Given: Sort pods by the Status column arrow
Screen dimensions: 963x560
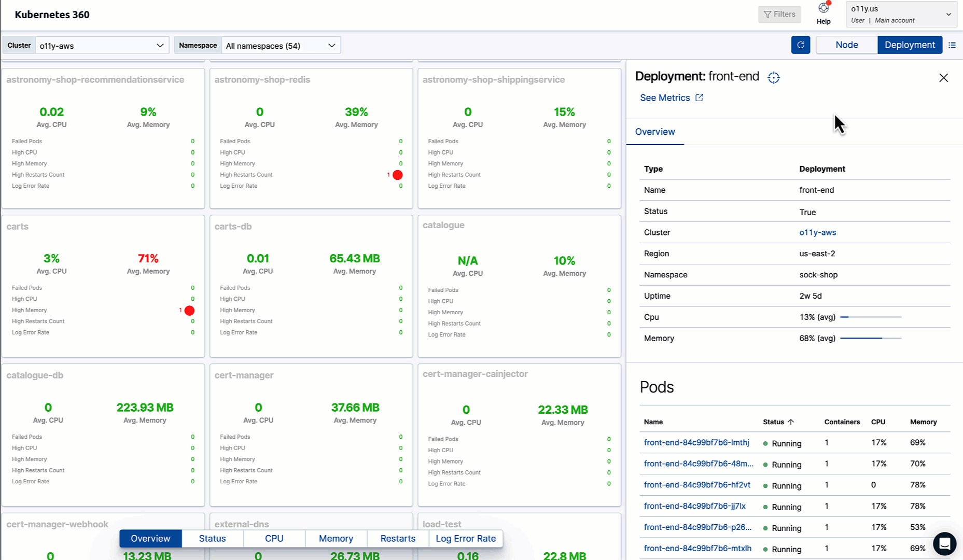Looking at the screenshot, I should click(791, 422).
